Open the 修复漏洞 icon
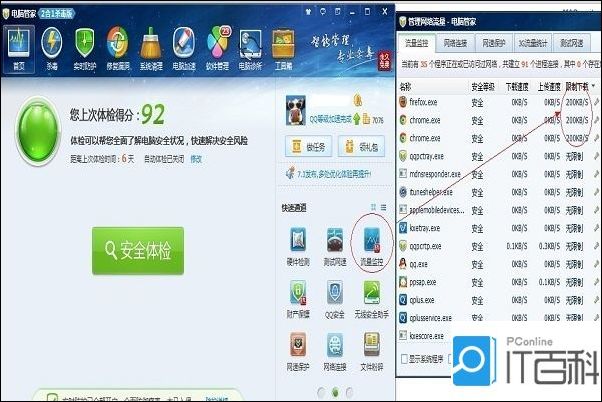Image resolution: width=602 pixels, height=402 pixels. 118,49
